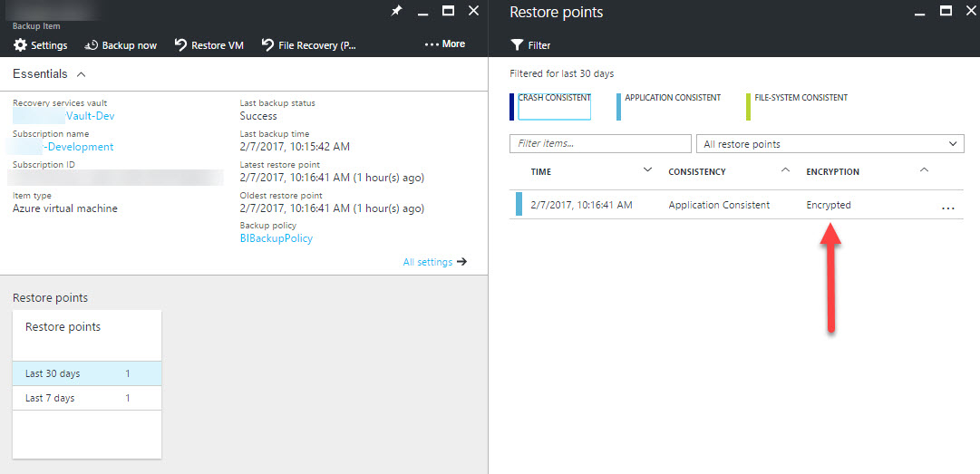Sort by the TIME column chevron

click(x=647, y=169)
